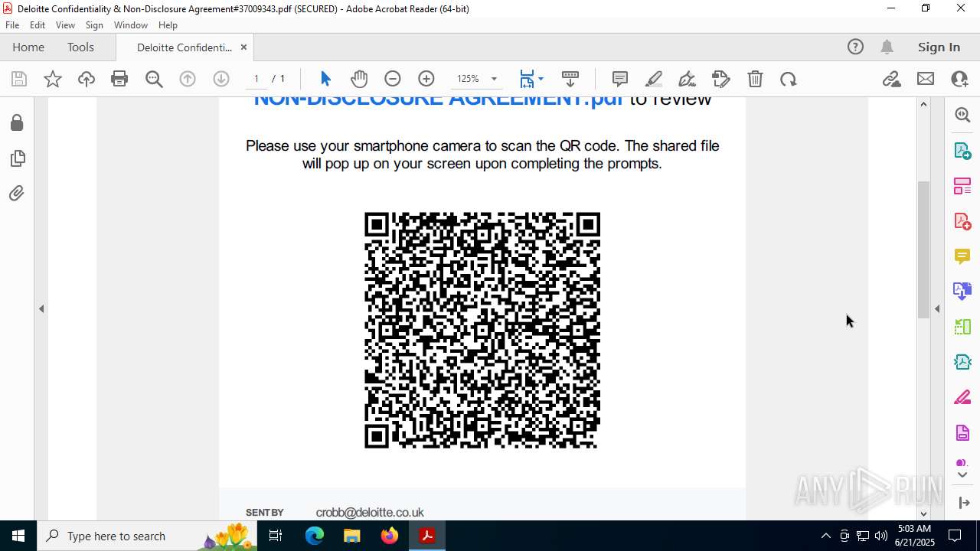The image size is (980, 551).
Task: Show more tools chevron in right pane
Action: pyautogui.click(x=962, y=475)
